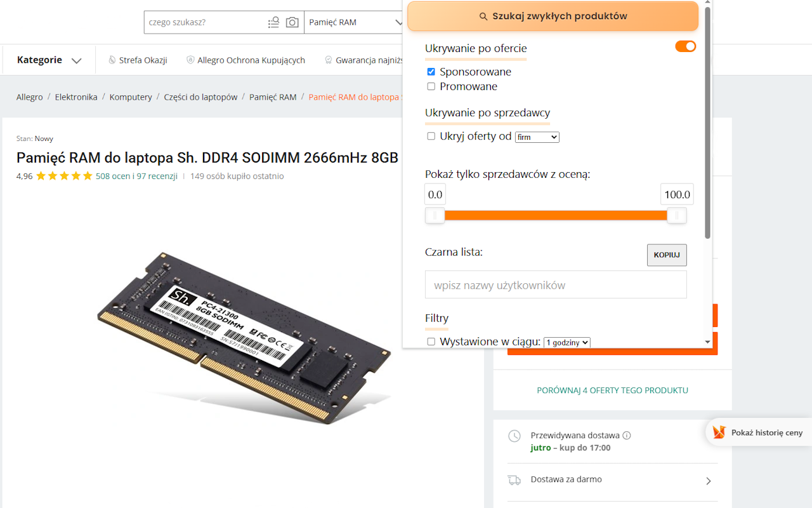This screenshot has width=812, height=508.
Task: Click the delivery info circle icon
Action: pos(627,436)
